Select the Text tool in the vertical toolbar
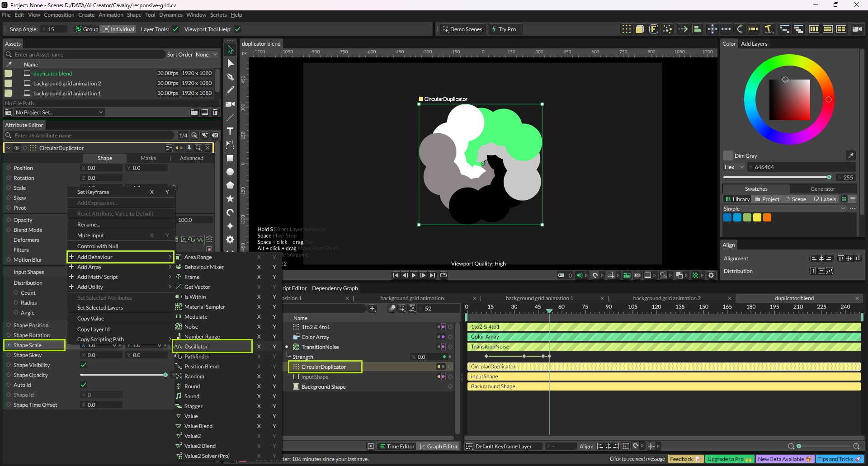868x466 pixels. click(230, 131)
